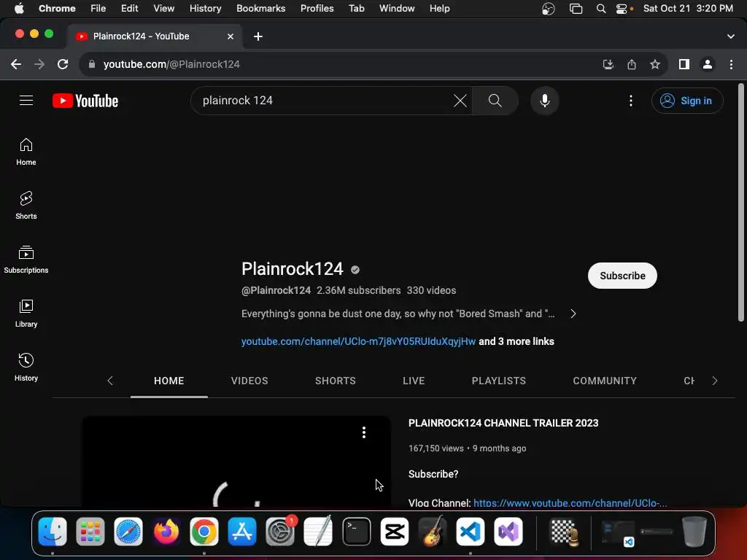This screenshot has height=560, width=747.
Task: Open Chrome three-dot menu
Action: pyautogui.click(x=731, y=64)
